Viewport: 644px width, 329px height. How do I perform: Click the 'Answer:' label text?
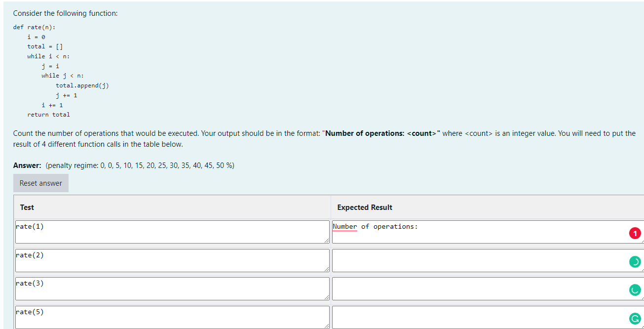coord(27,165)
